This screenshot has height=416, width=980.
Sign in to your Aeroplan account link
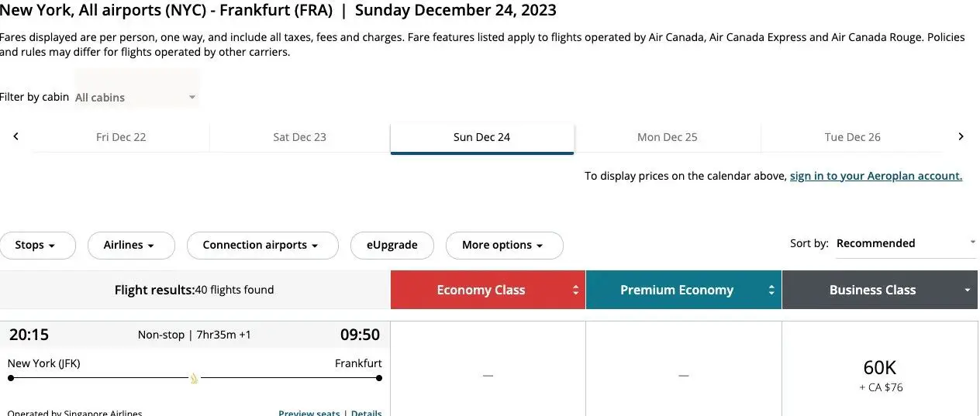click(876, 176)
